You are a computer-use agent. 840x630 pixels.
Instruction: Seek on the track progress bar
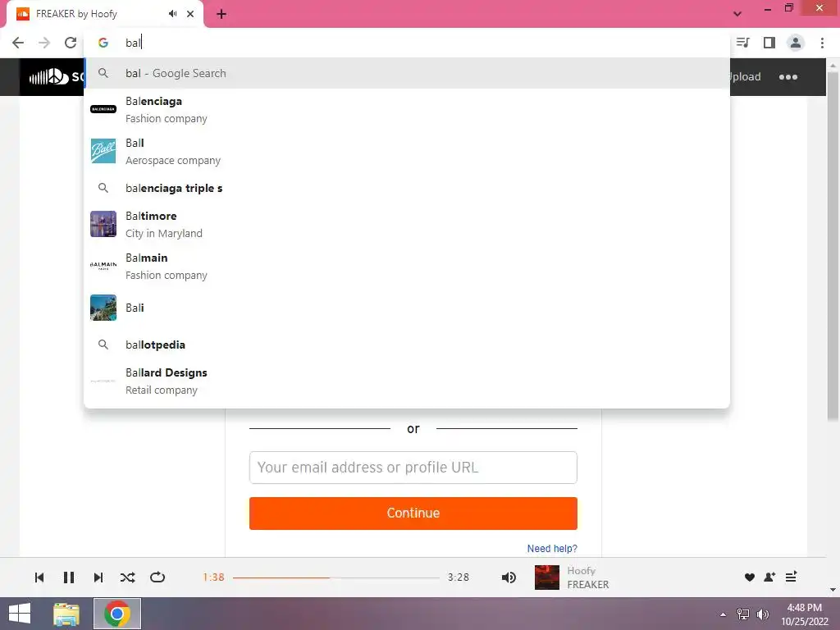point(336,577)
